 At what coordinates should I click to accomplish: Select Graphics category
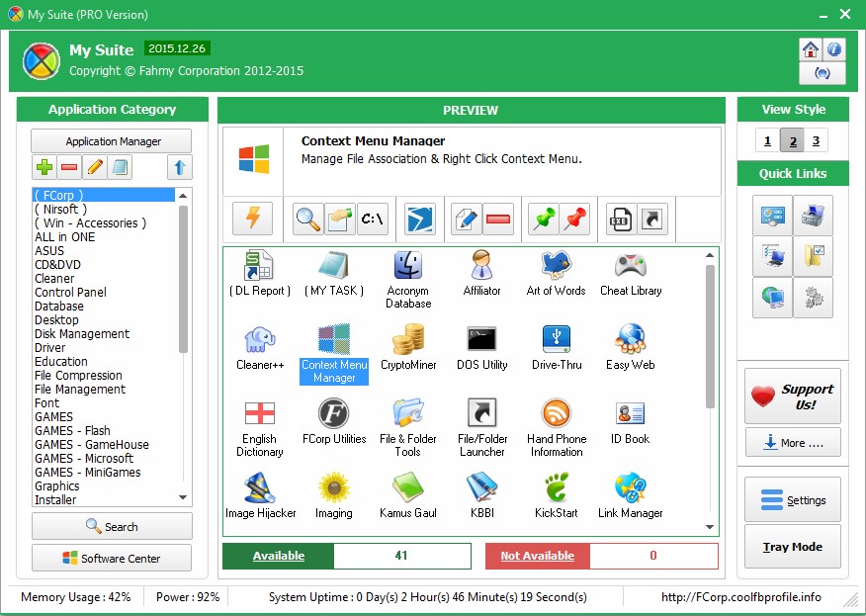(x=104, y=485)
